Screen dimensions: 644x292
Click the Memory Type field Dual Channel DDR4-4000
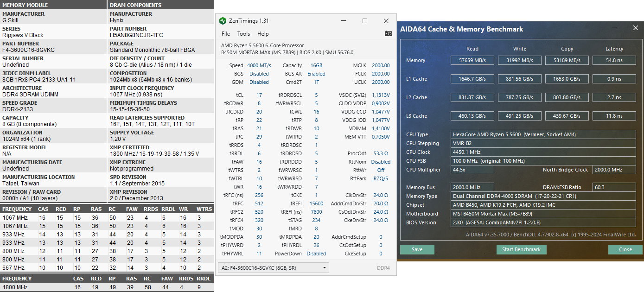tap(543, 196)
